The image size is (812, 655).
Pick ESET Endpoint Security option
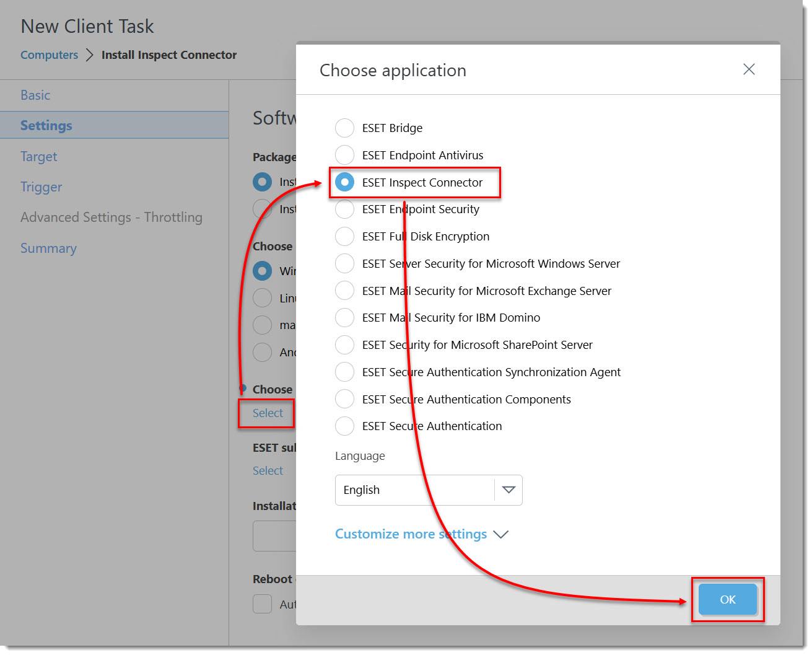click(344, 209)
